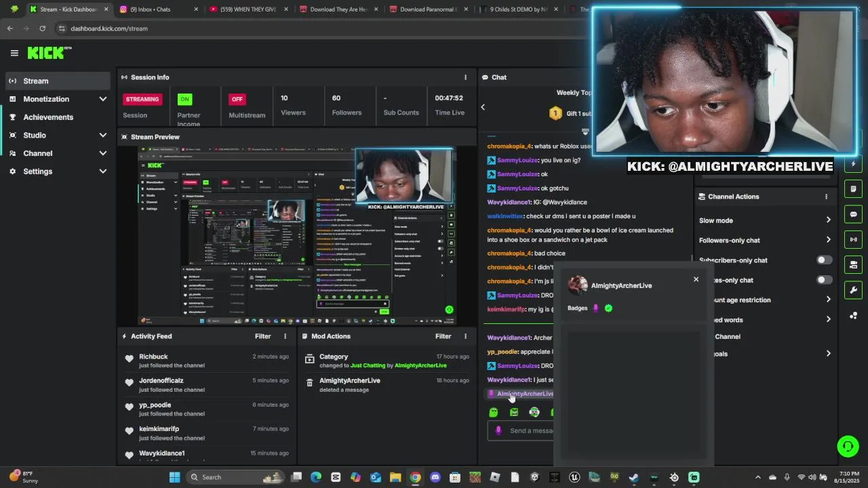Click the first green blob emote below chat
Viewport: 868px width, 488px height.
pyautogui.click(x=494, y=412)
